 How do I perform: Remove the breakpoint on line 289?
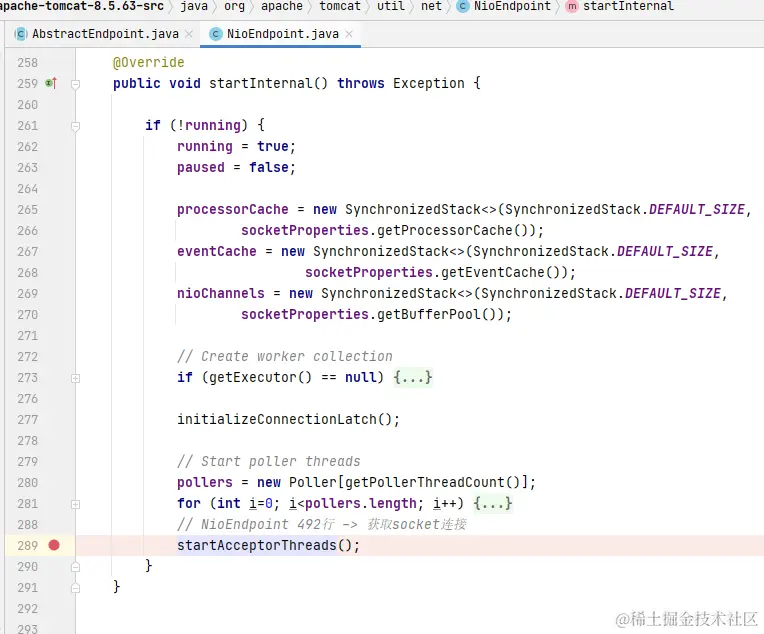click(54, 545)
